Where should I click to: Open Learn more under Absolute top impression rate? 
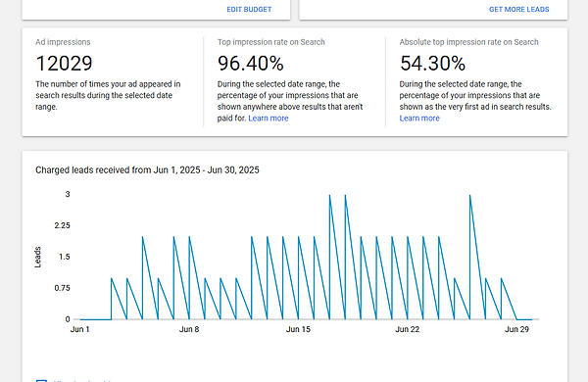pyautogui.click(x=419, y=119)
